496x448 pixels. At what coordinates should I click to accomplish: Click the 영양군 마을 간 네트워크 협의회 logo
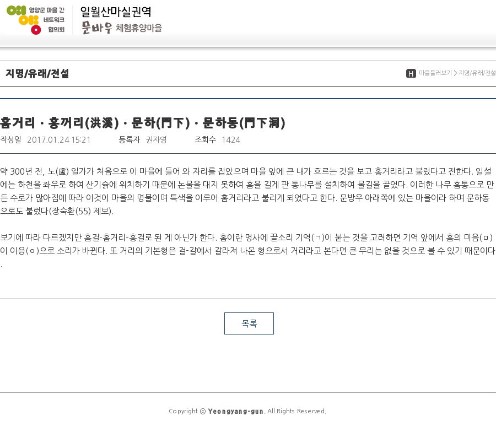(36, 20)
